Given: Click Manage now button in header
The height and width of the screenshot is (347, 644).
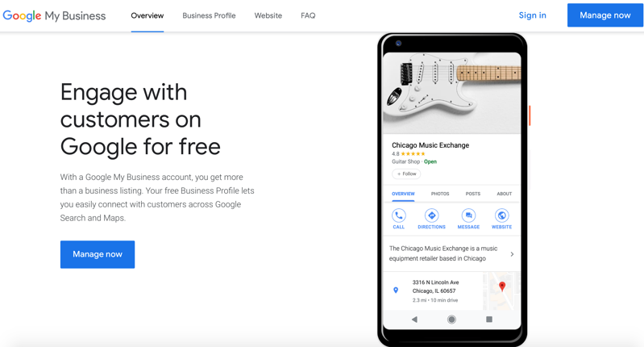Looking at the screenshot, I should point(605,15).
